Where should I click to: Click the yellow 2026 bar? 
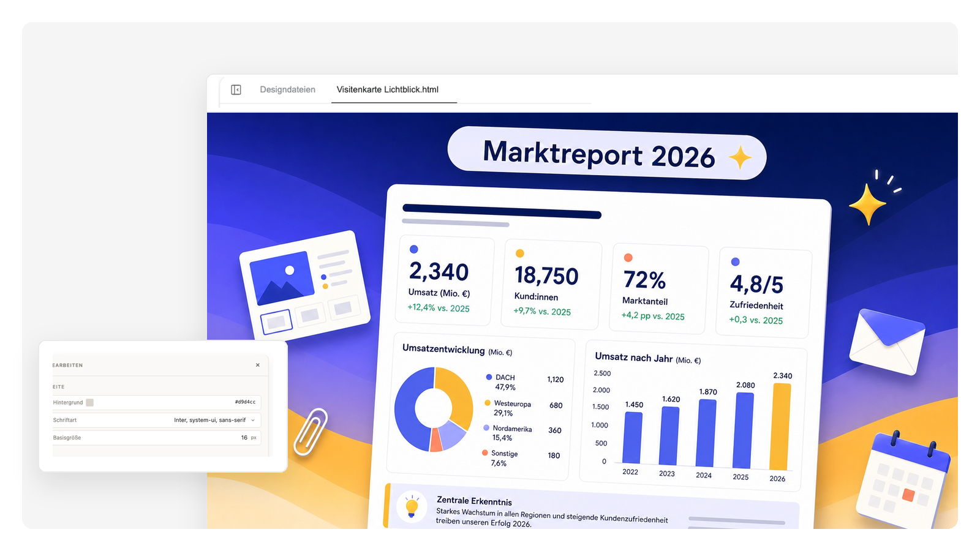[x=780, y=427]
